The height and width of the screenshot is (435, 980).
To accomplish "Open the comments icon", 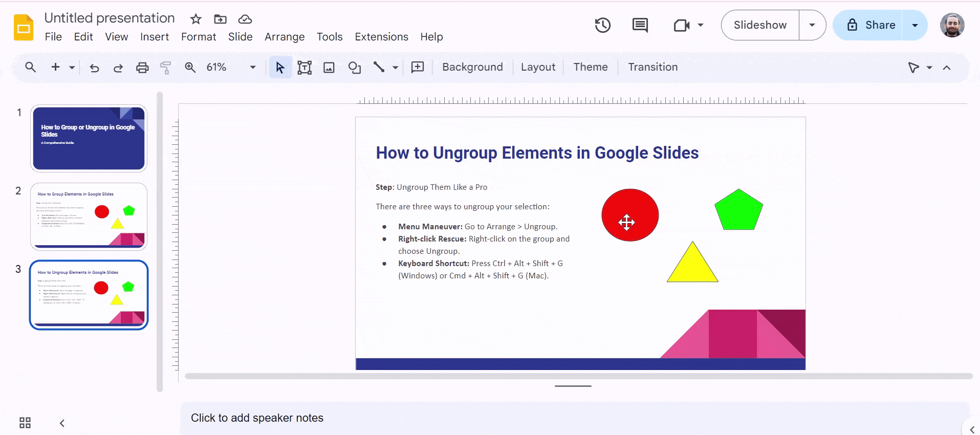I will 640,25.
